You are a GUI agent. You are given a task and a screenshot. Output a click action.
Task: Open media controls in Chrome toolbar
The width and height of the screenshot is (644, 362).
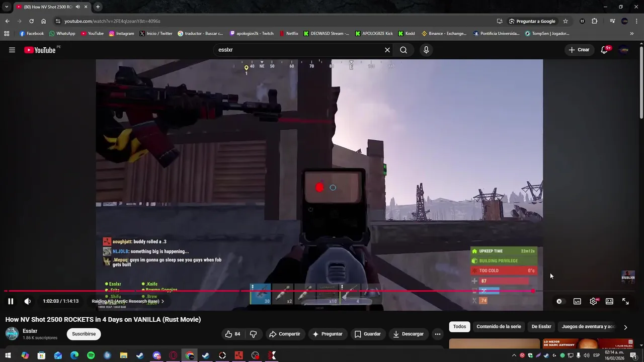[x=612, y=21]
